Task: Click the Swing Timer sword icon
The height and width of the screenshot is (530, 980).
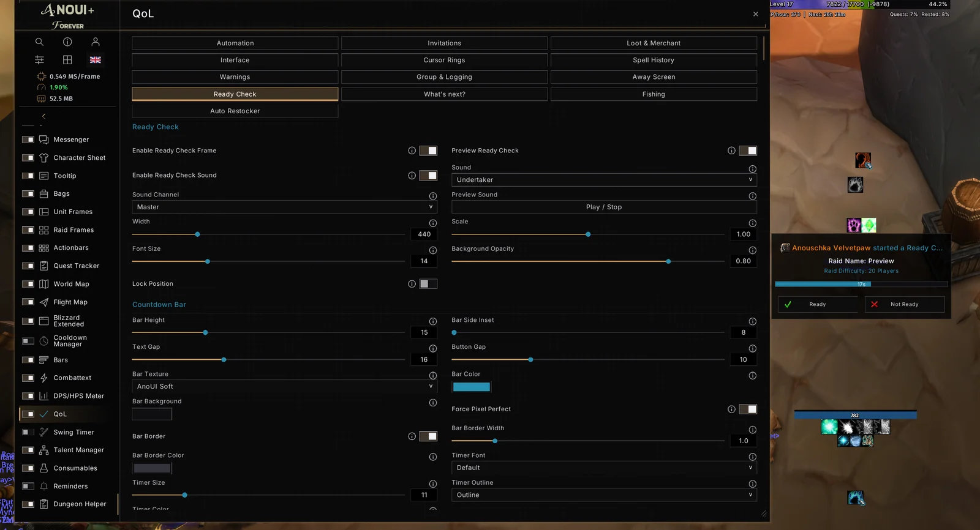Action: (43, 432)
